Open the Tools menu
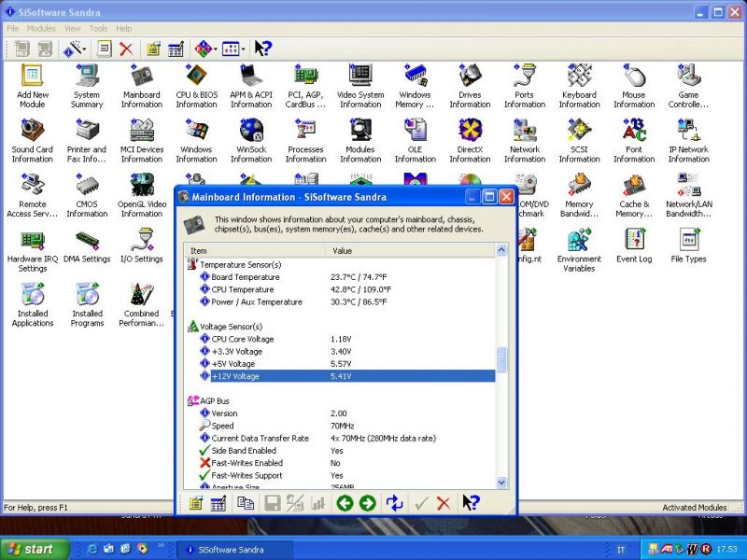 click(x=98, y=29)
